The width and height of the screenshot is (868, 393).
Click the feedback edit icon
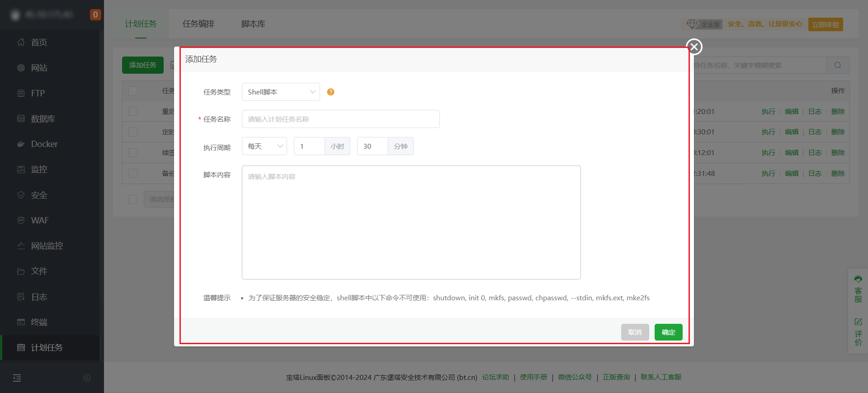point(858,322)
